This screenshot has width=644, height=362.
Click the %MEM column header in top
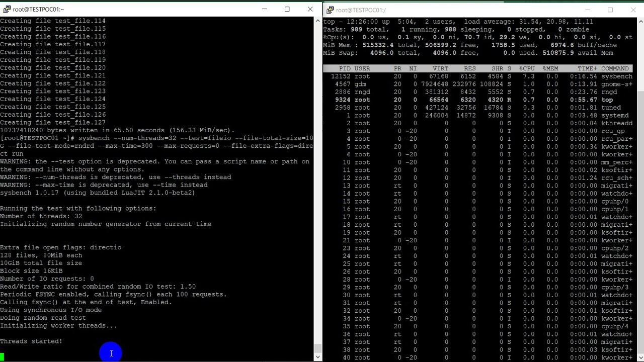550,68
